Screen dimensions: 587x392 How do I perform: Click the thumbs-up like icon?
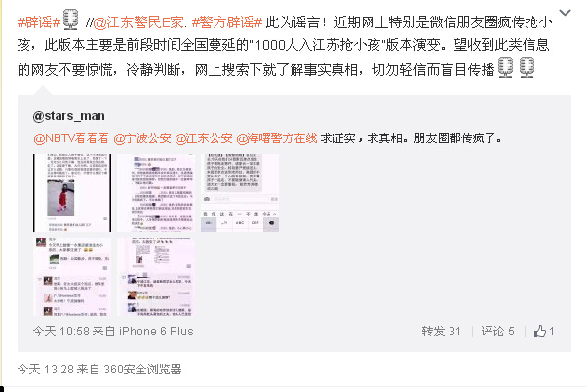pos(540,331)
